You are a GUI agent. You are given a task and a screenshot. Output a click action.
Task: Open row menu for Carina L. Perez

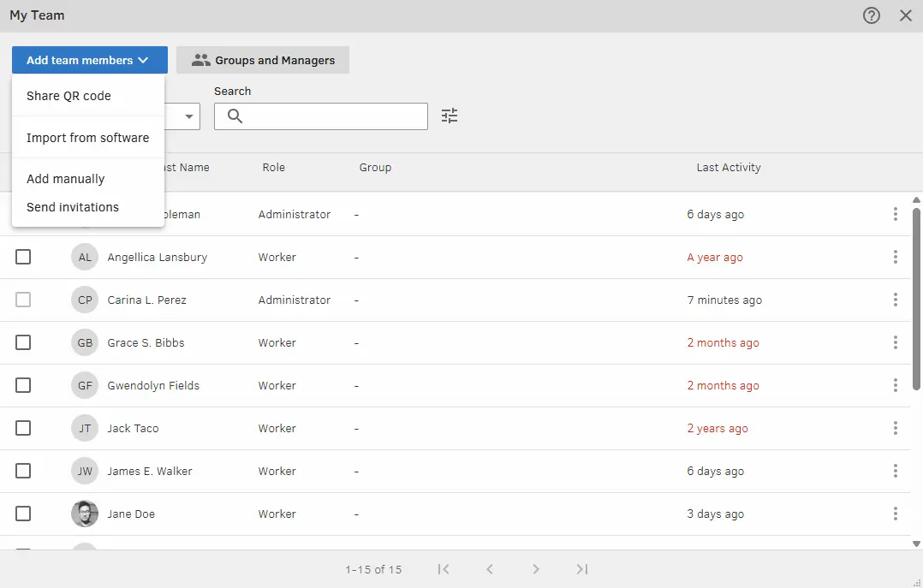(895, 300)
